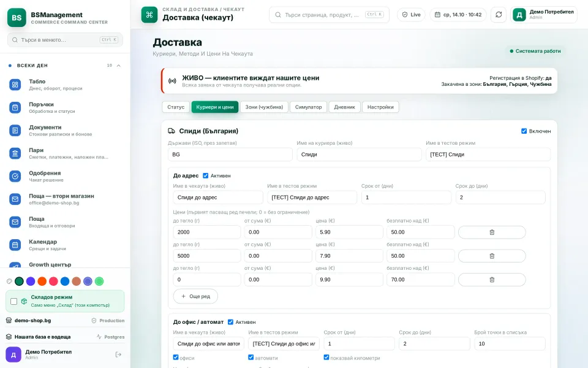Click the truck icon next to Спиди (България)
588x368 pixels.
[x=171, y=131]
